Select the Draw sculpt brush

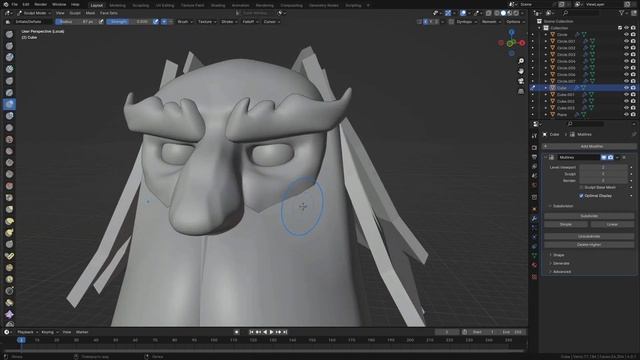(x=9, y=34)
